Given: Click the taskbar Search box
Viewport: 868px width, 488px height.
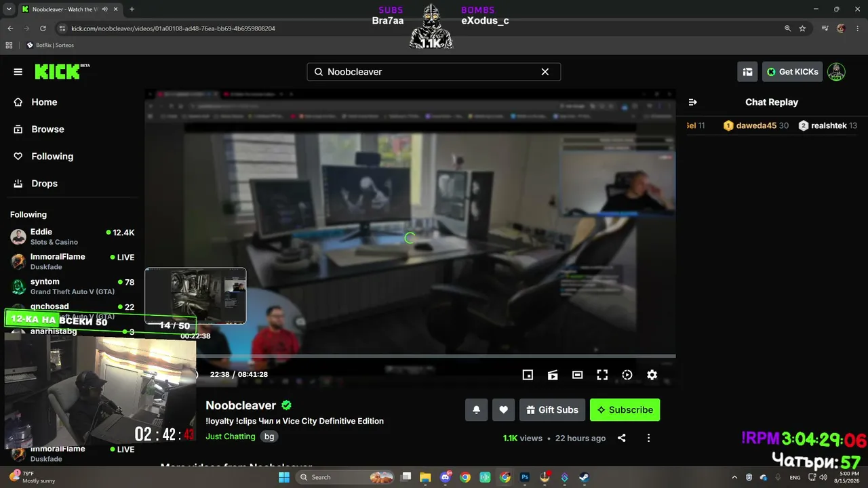Looking at the screenshot, I should [x=347, y=477].
